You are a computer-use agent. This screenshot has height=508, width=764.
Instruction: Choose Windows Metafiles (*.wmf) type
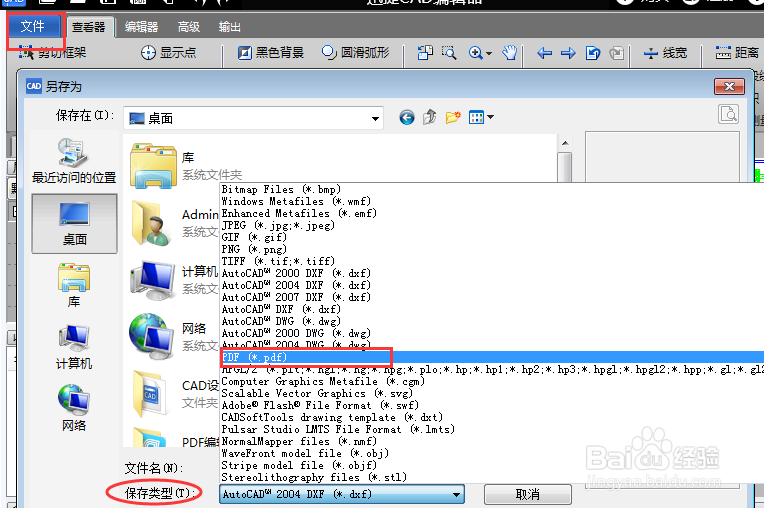pos(296,201)
